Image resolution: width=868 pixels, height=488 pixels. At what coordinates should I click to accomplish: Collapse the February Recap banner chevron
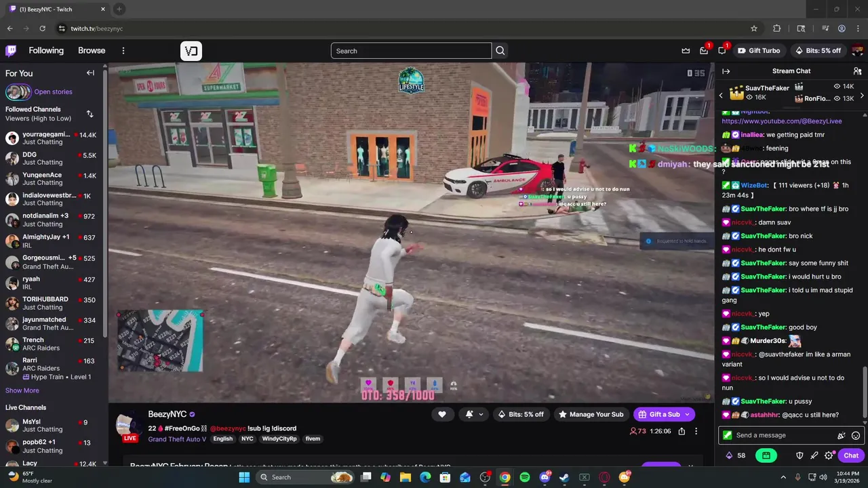point(690,467)
